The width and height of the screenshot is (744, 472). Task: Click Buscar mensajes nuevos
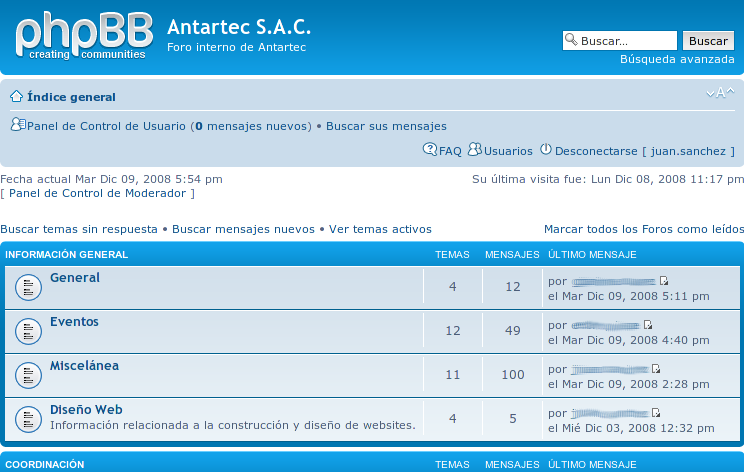click(x=243, y=229)
